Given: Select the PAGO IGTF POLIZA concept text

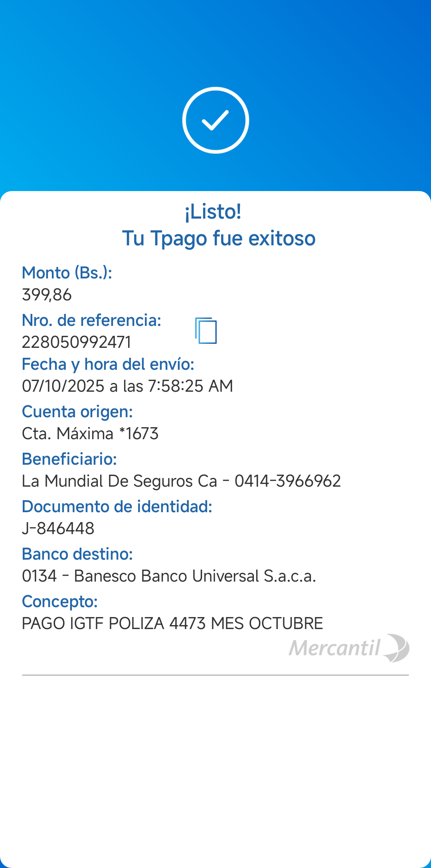Looking at the screenshot, I should pyautogui.click(x=172, y=623).
